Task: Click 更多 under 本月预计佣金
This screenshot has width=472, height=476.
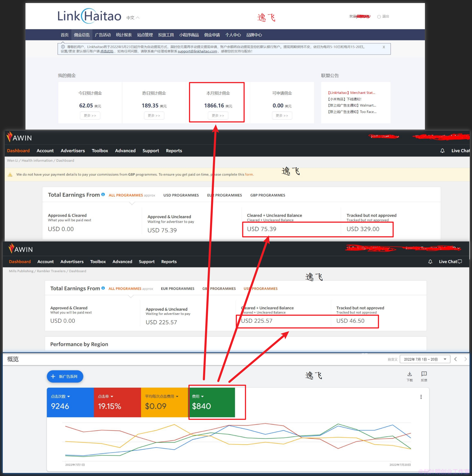Action: click(218, 115)
